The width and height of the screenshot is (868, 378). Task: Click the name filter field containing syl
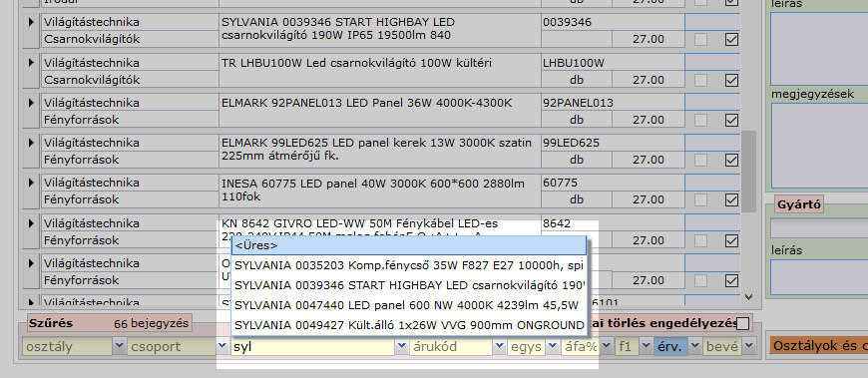coord(313,347)
